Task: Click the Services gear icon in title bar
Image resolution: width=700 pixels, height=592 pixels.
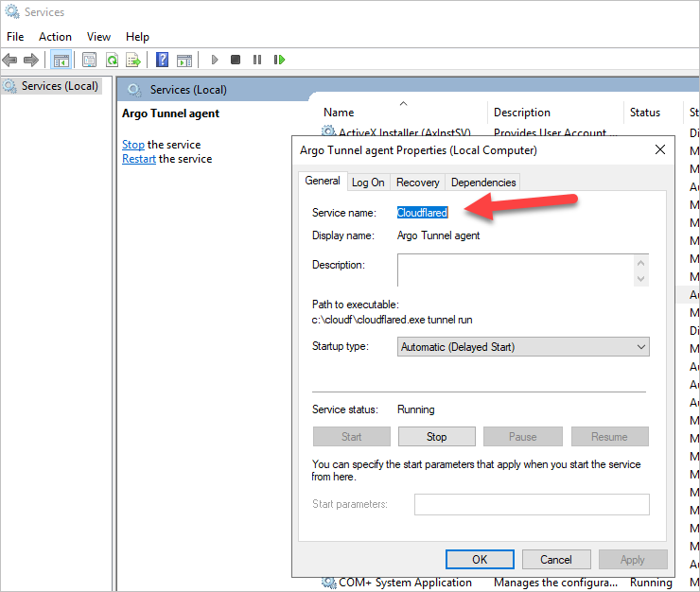Action: (12, 11)
